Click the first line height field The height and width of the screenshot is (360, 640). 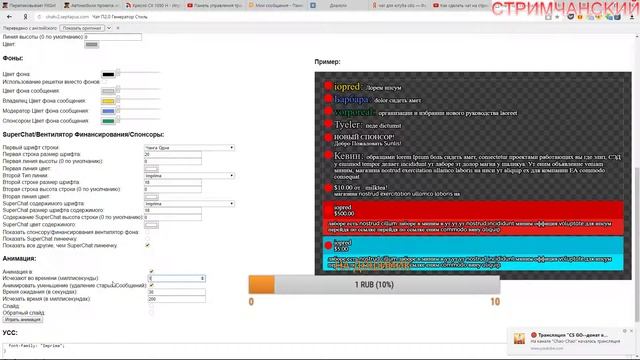click(173, 161)
